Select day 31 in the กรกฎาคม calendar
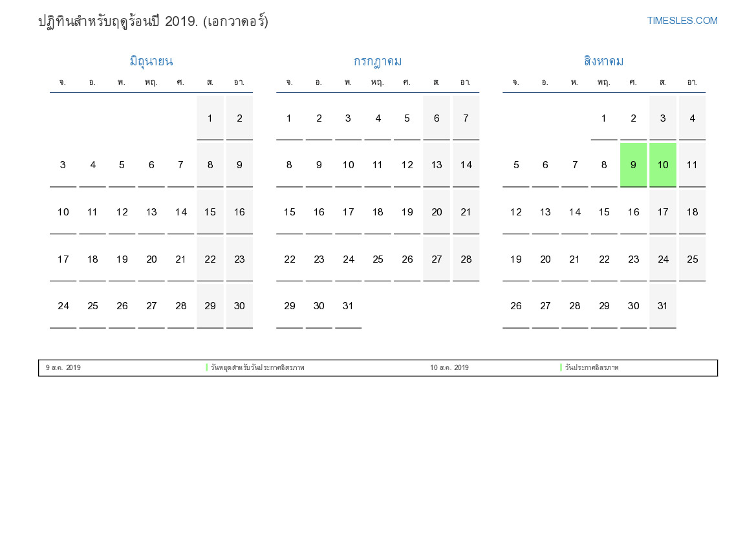Viewport: 756px width, 535px height. click(348, 306)
